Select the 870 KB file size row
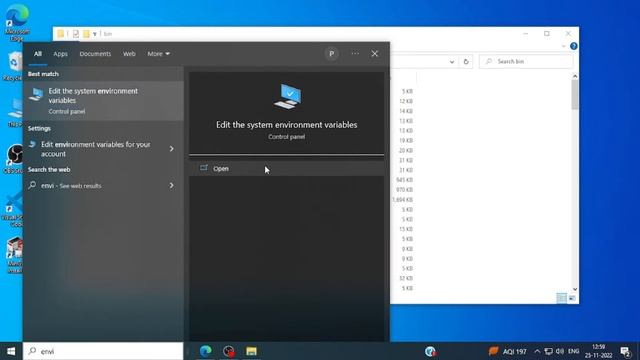The height and width of the screenshot is (360, 640). point(404,190)
